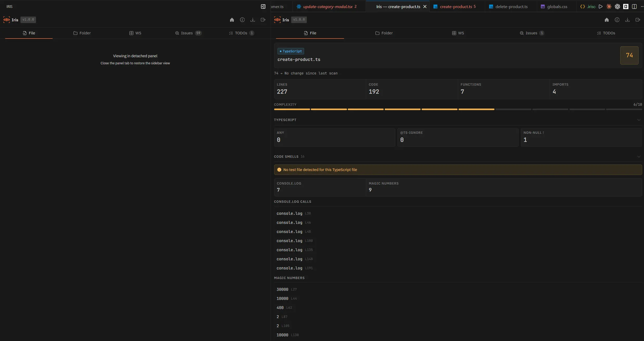The image size is (644, 341).
Task: Open the Folder tab in the detached panel
Action: point(384,33)
